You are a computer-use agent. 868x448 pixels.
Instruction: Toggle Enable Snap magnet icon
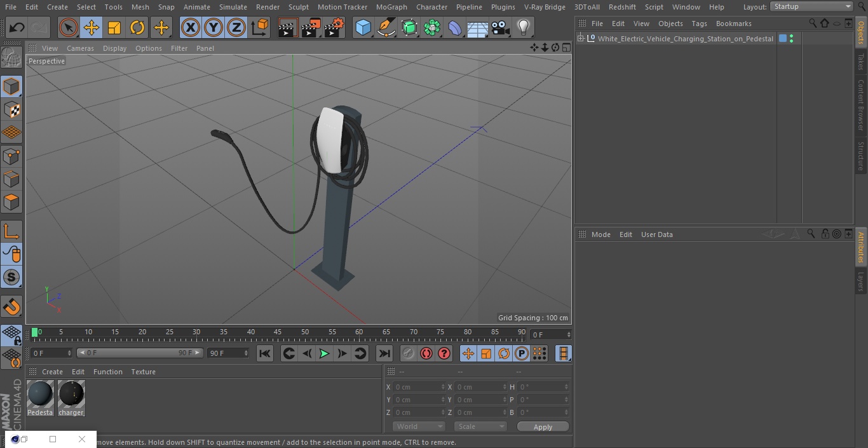[x=11, y=307]
